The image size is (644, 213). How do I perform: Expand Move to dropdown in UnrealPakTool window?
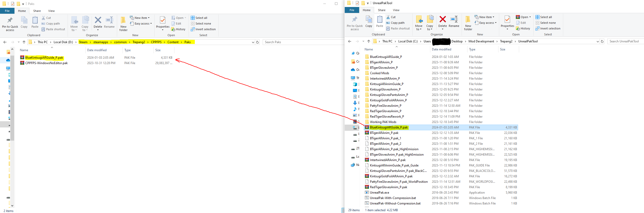(419, 28)
